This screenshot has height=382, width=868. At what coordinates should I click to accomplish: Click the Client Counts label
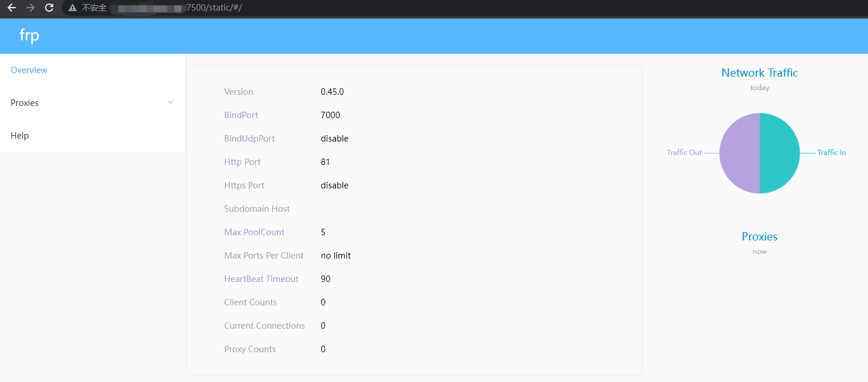[x=251, y=302]
